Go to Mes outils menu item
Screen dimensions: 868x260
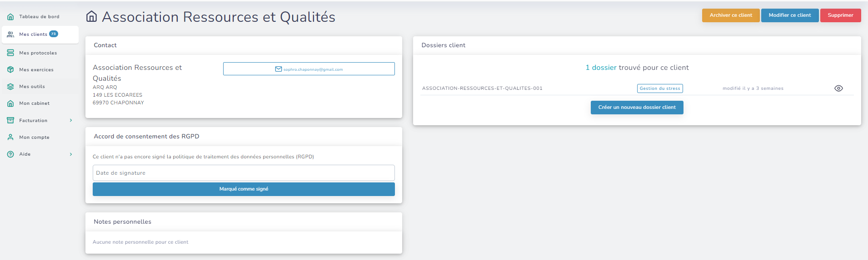32,87
